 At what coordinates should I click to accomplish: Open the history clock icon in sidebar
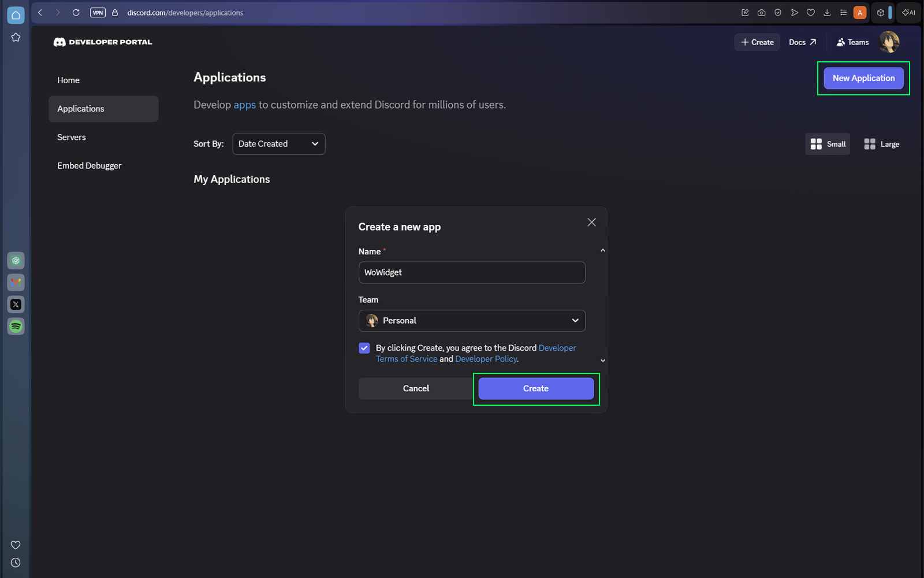[16, 563]
